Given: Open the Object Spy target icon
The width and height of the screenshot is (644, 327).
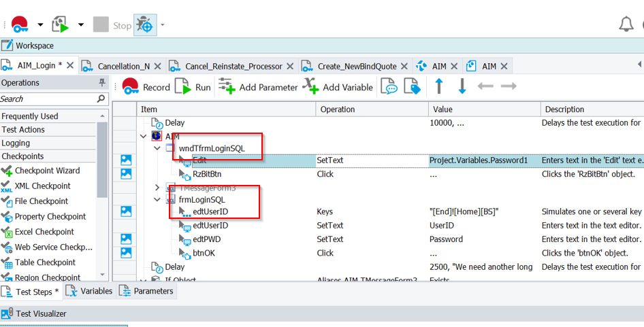Looking at the screenshot, I should pos(144,25).
